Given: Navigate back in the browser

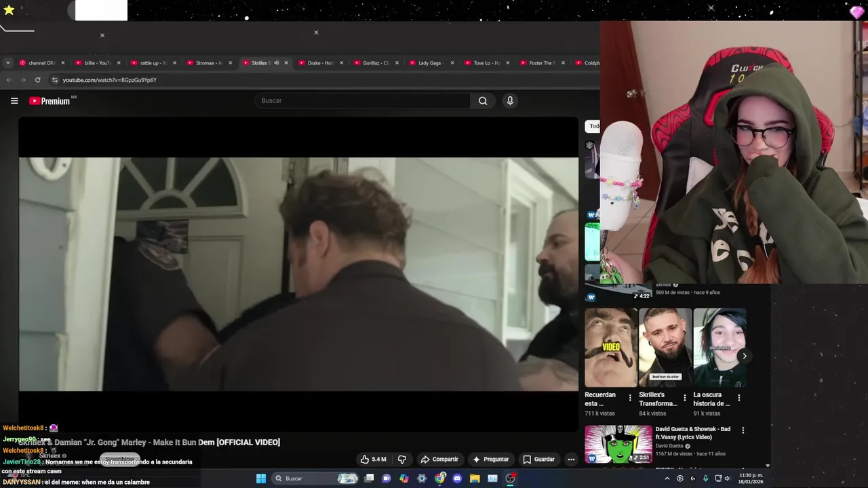Looking at the screenshot, I should click(8, 80).
